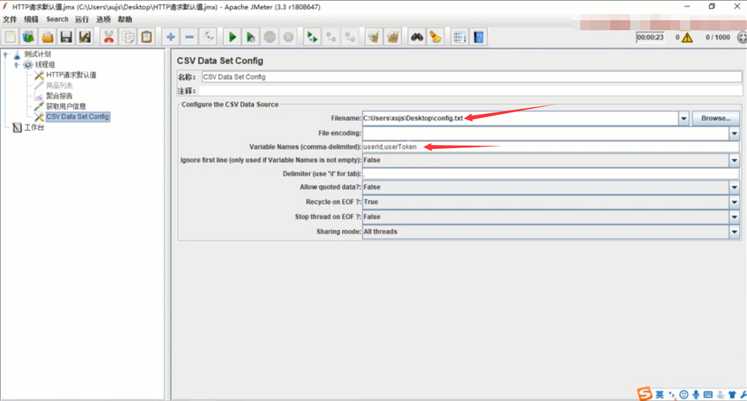747x401 pixels.
Task: Open the Stop thread on EOF dropdown
Action: (x=734, y=217)
